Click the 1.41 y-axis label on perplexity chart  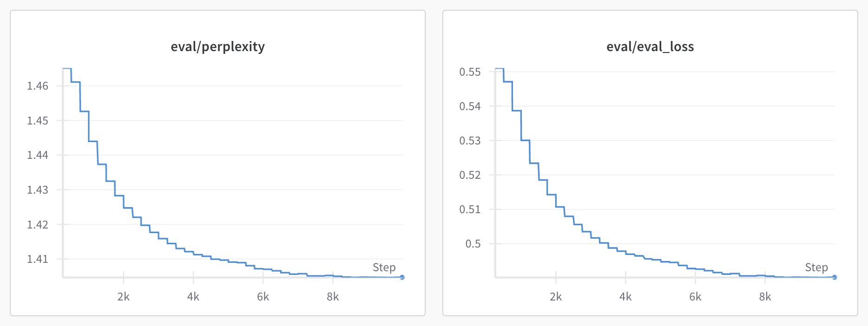pyautogui.click(x=38, y=259)
